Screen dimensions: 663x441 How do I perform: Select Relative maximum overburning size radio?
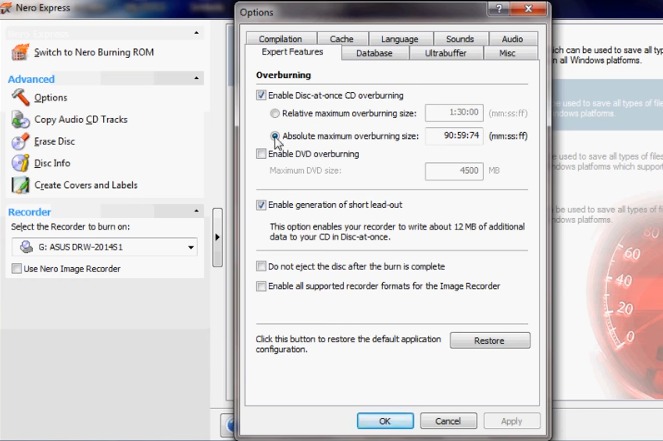(x=275, y=113)
